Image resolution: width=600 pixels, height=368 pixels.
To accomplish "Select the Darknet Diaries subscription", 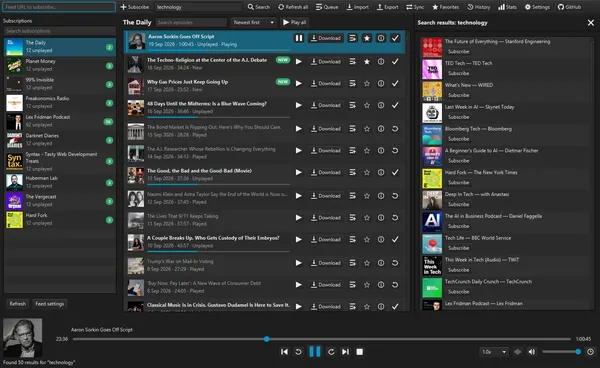I will click(x=60, y=140).
